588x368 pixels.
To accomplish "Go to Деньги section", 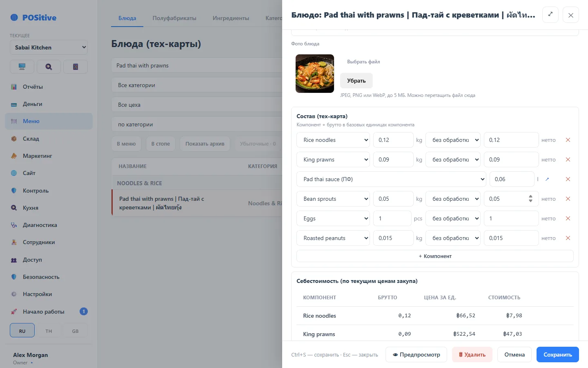I will coord(49,104).
